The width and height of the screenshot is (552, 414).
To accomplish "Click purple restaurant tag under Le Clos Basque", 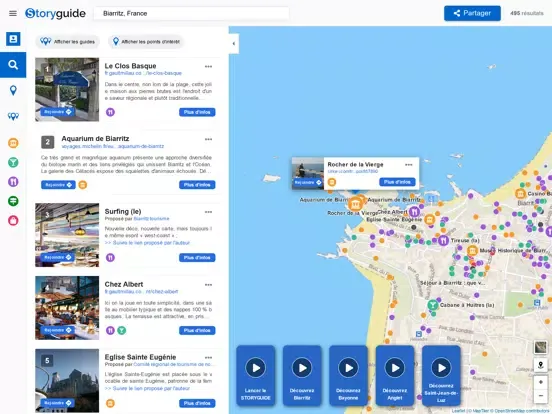I will pos(110,112).
